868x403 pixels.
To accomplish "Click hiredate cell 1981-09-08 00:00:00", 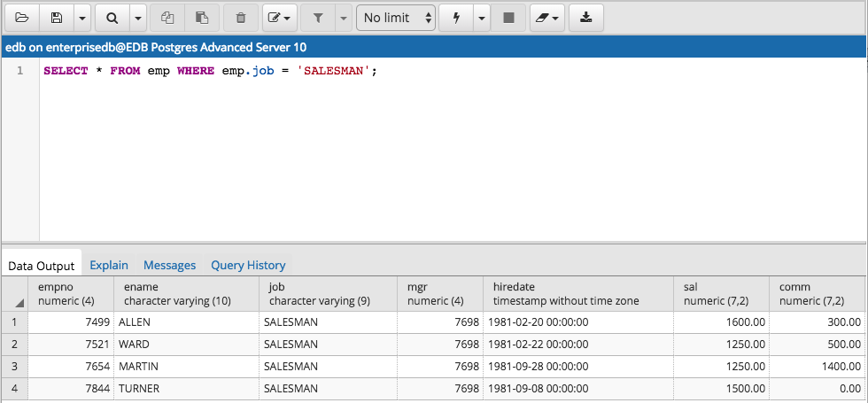I will pyautogui.click(x=578, y=389).
